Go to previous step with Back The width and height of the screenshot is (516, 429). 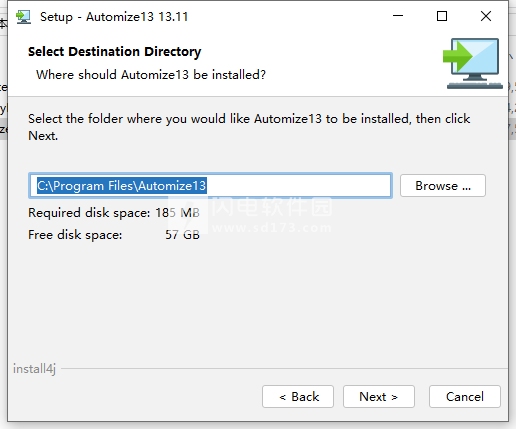298,397
